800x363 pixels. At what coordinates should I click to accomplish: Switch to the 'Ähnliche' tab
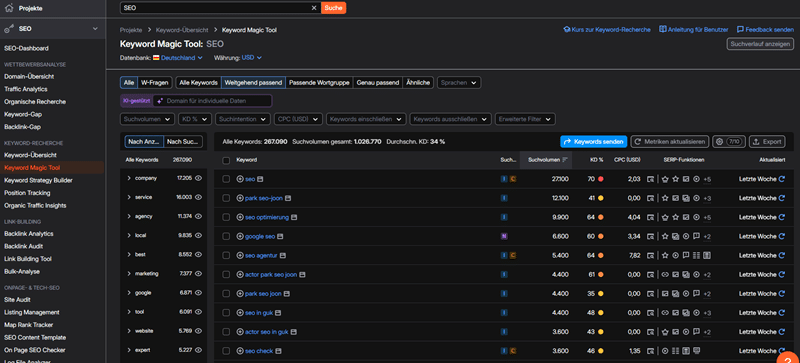418,82
